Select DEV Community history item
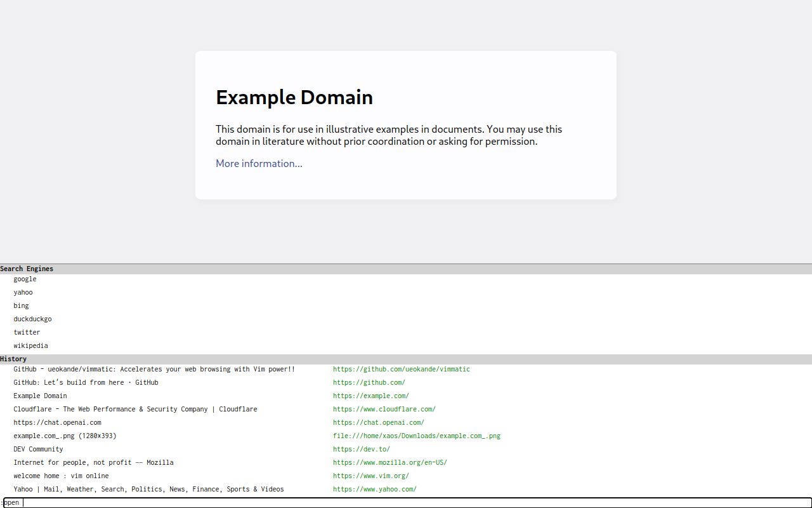Viewport: 812px width, 508px height. click(39, 450)
